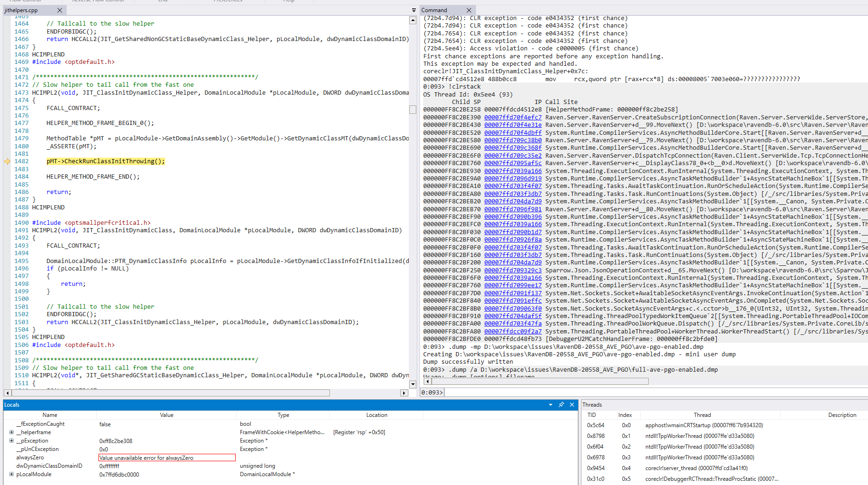
Task: Click address link 00007ffd70f4efc7 in the call stack
Action: (x=512, y=117)
